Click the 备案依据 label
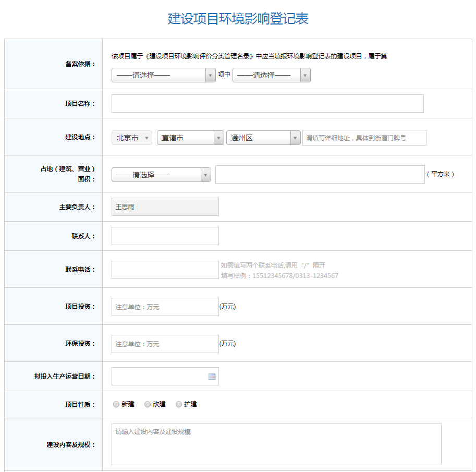The image size is (476, 472). (x=80, y=64)
